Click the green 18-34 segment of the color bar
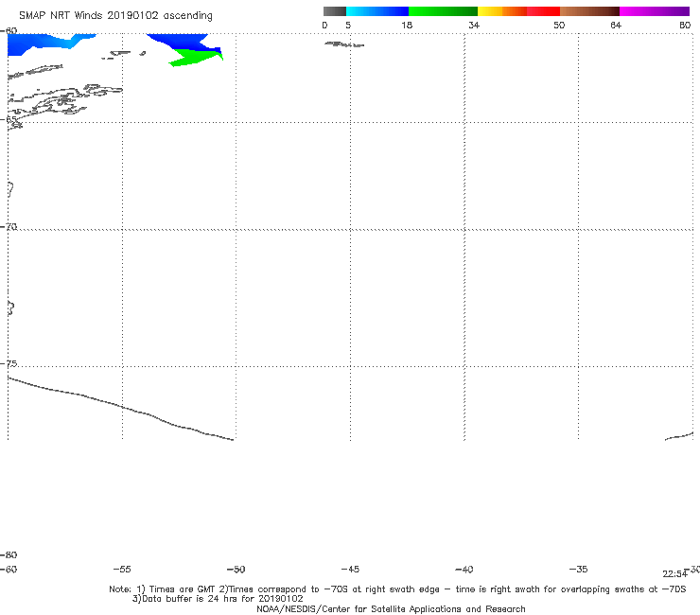The image size is (700, 615). (443, 11)
